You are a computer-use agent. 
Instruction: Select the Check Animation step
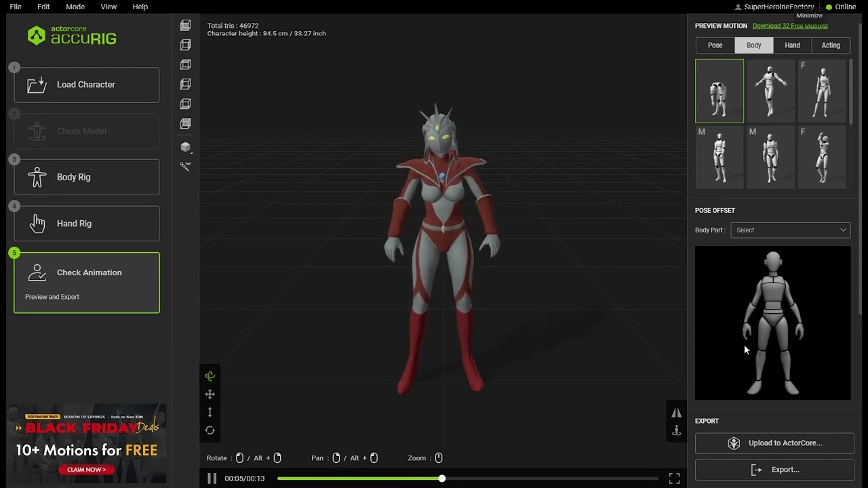tap(87, 283)
